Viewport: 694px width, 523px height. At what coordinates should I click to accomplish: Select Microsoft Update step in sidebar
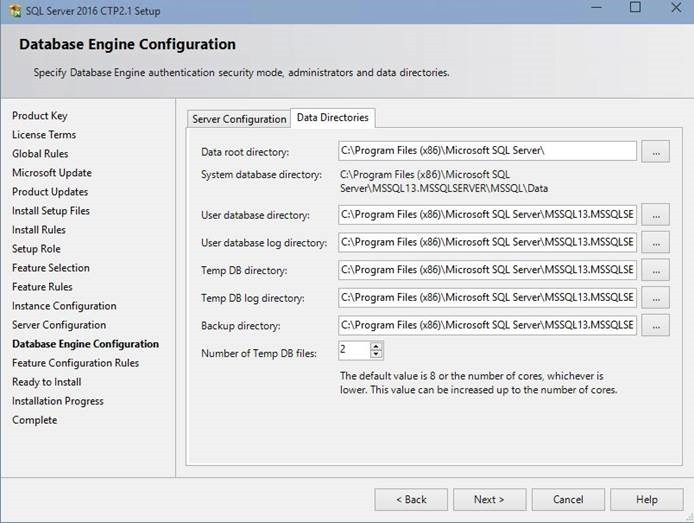[x=52, y=173]
